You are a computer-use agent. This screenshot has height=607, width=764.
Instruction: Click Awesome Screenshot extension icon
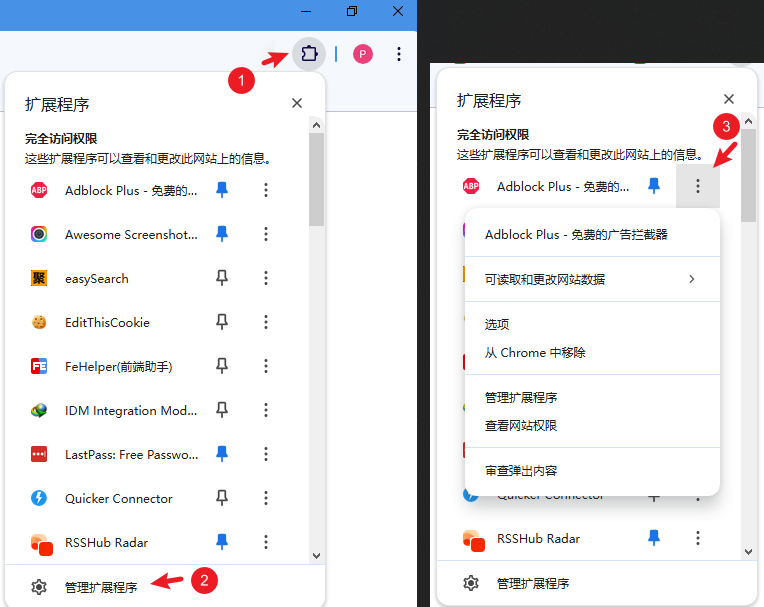(x=39, y=234)
